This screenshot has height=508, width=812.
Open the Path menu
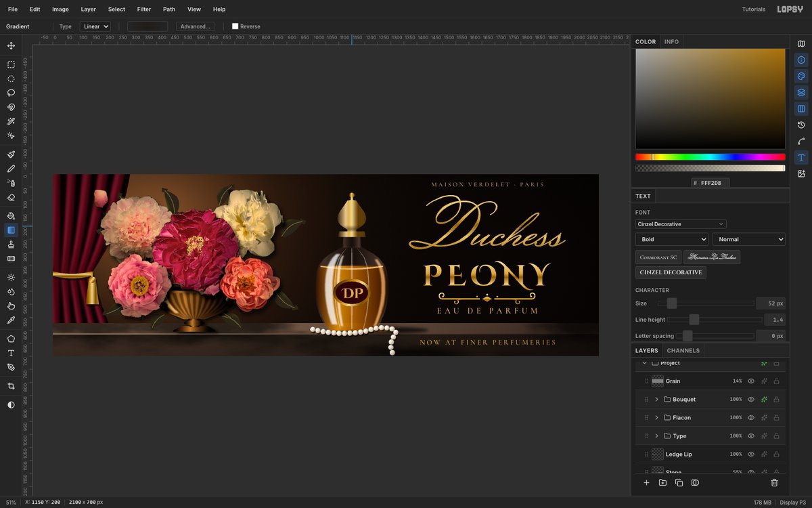tap(169, 9)
